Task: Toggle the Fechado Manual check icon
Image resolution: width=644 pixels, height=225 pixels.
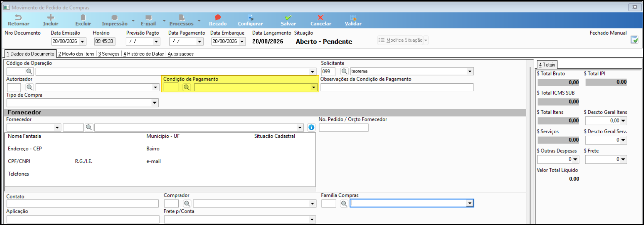Action: (x=634, y=40)
